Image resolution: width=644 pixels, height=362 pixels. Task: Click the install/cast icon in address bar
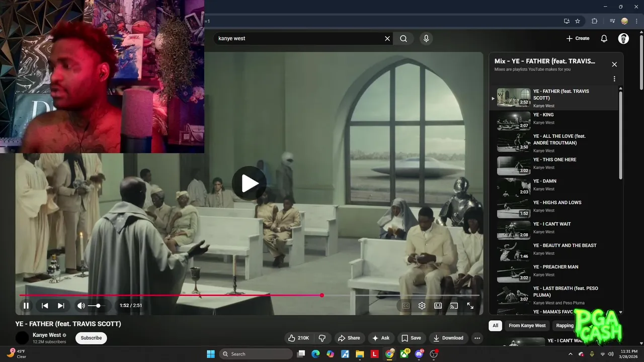tap(567, 21)
